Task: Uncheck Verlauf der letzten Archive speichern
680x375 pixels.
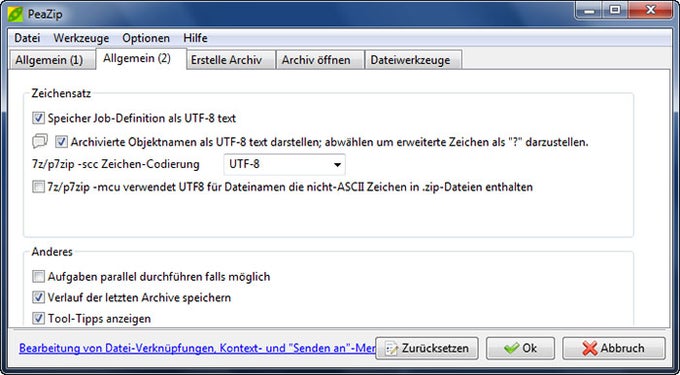Action: click(x=39, y=297)
